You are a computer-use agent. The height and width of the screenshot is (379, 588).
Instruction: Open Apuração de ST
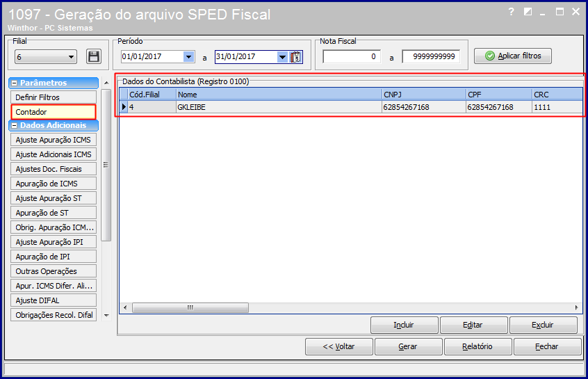[x=54, y=213]
